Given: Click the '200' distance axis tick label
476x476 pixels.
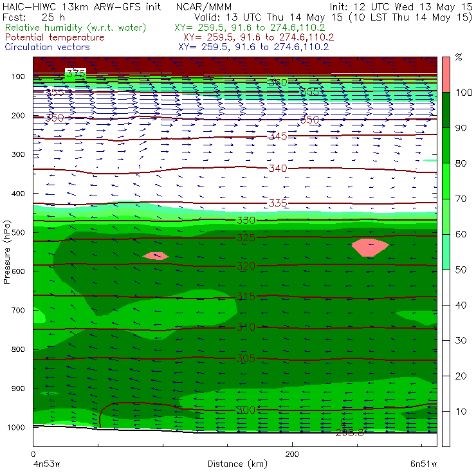Looking at the screenshot, I should [x=292, y=454].
